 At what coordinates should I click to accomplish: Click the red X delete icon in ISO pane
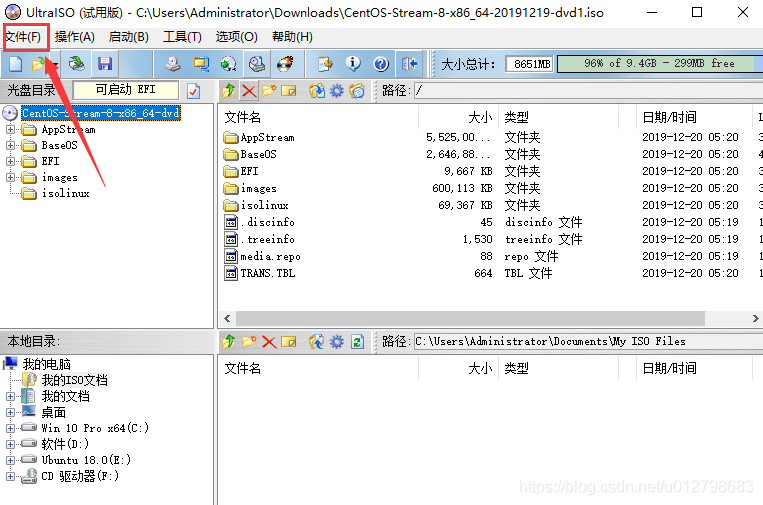coord(249,90)
